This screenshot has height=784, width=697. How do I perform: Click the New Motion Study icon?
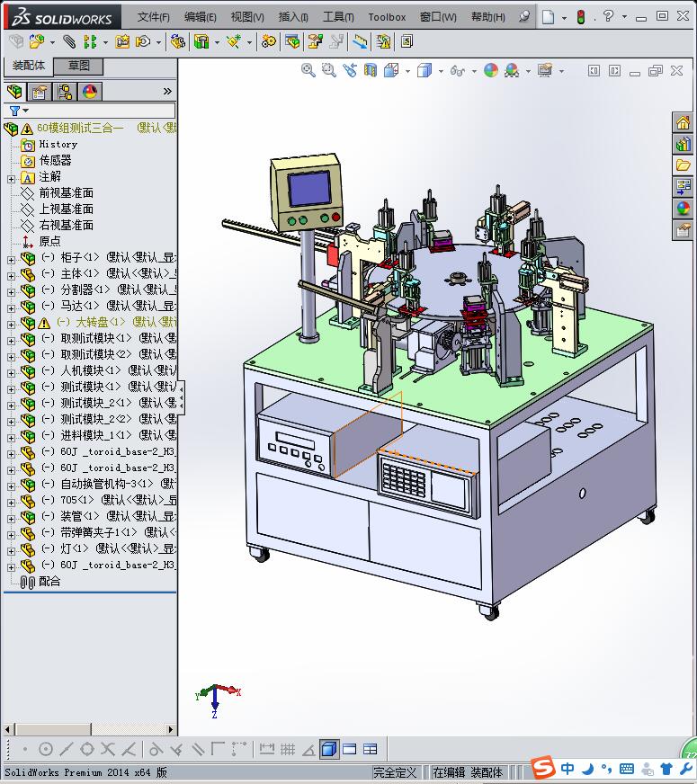click(x=269, y=41)
